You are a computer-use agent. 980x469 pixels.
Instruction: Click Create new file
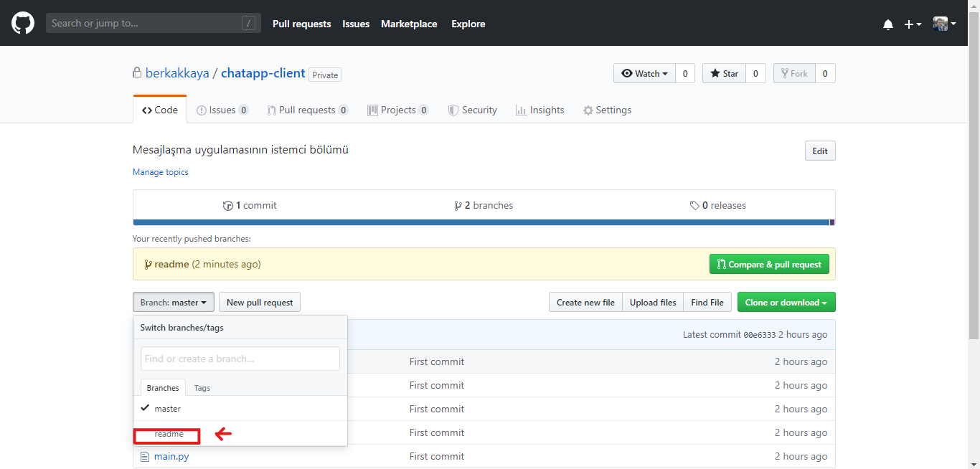(585, 302)
